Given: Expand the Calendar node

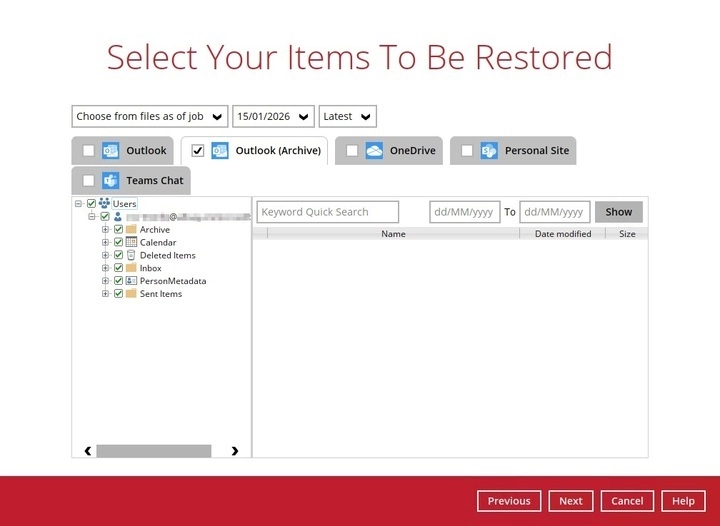Looking at the screenshot, I should click(x=106, y=242).
